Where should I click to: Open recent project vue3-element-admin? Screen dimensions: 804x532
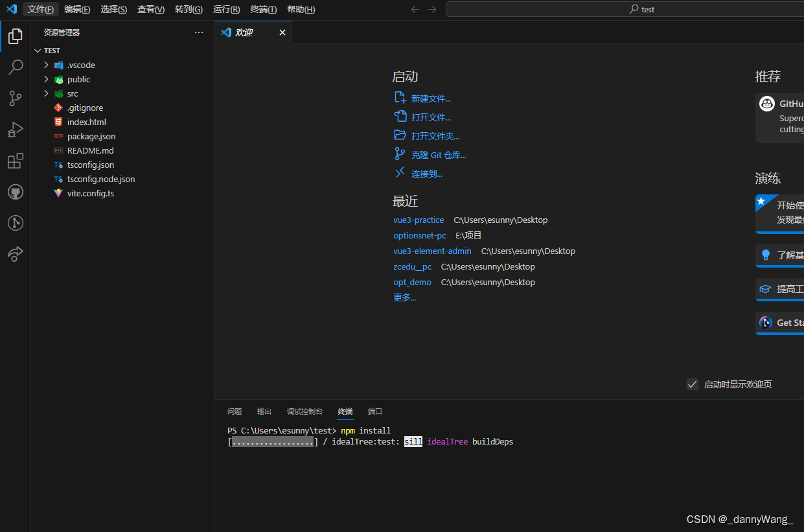tap(432, 251)
